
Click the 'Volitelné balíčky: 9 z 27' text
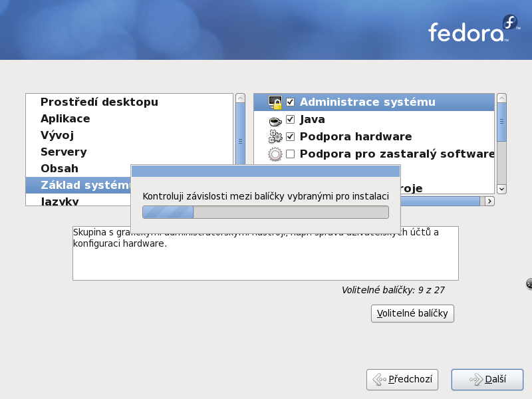tap(393, 290)
